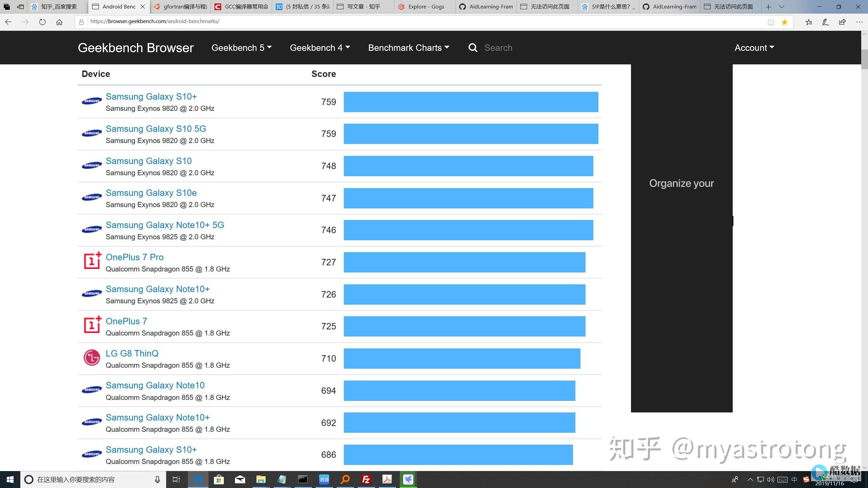Switch to the Explore - Gogs tab
The image size is (868, 488).
coord(425,7)
